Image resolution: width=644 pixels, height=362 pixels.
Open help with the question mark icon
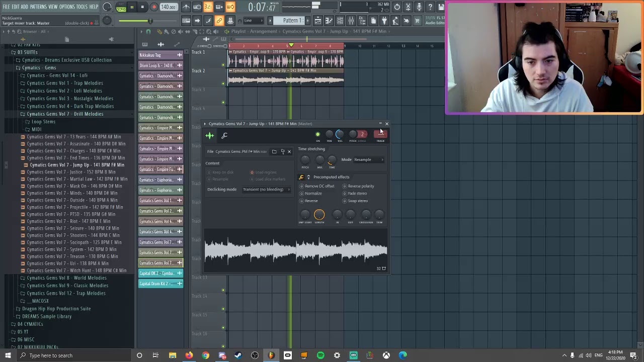pyautogui.click(x=430, y=7)
